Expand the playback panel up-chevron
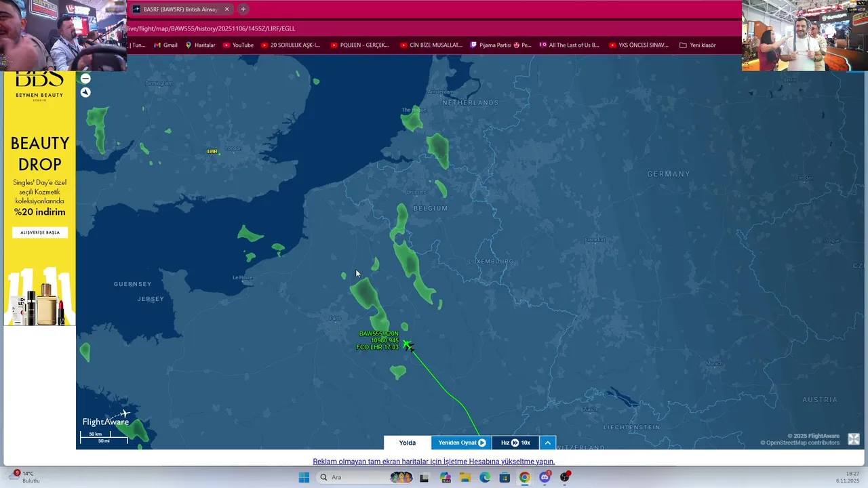 pos(548,443)
